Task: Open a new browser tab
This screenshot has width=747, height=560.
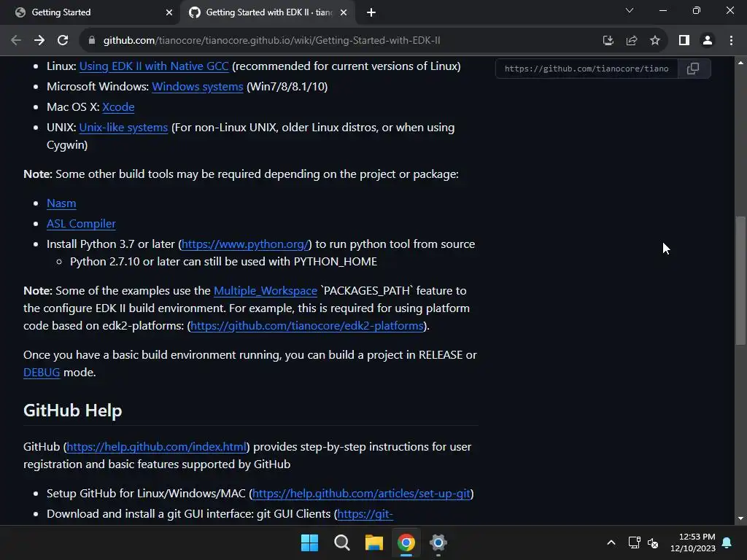Action: (371, 12)
